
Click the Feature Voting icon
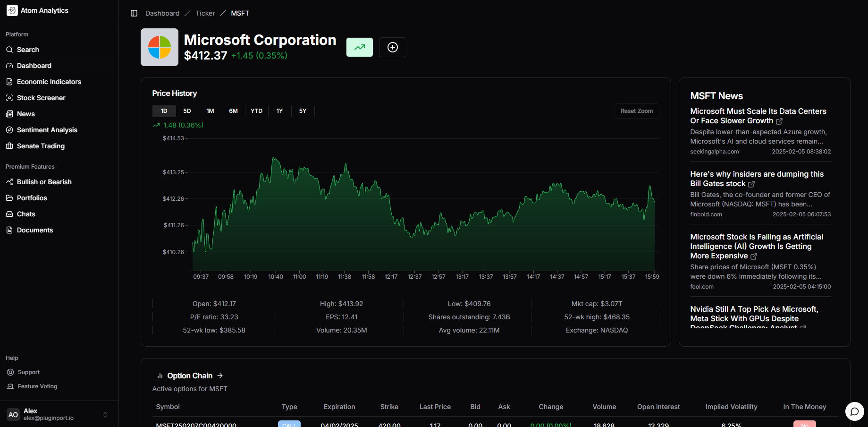(10, 386)
